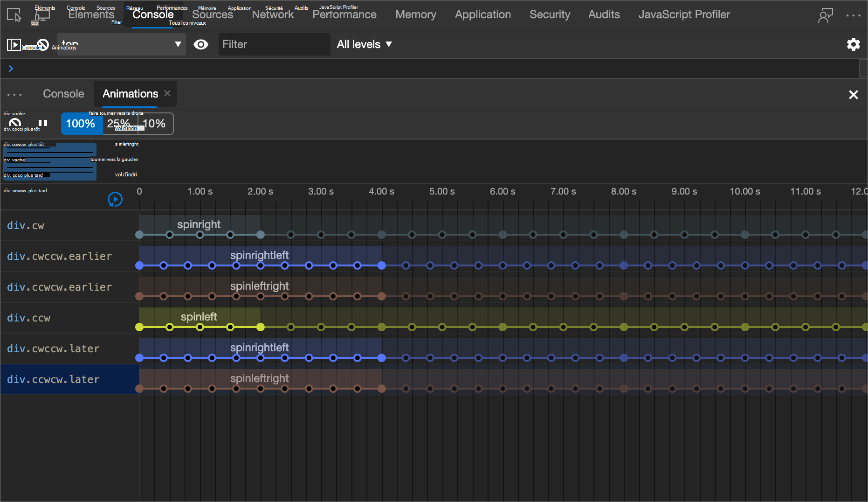Open console settings gear
868x502 pixels.
pyautogui.click(x=853, y=44)
